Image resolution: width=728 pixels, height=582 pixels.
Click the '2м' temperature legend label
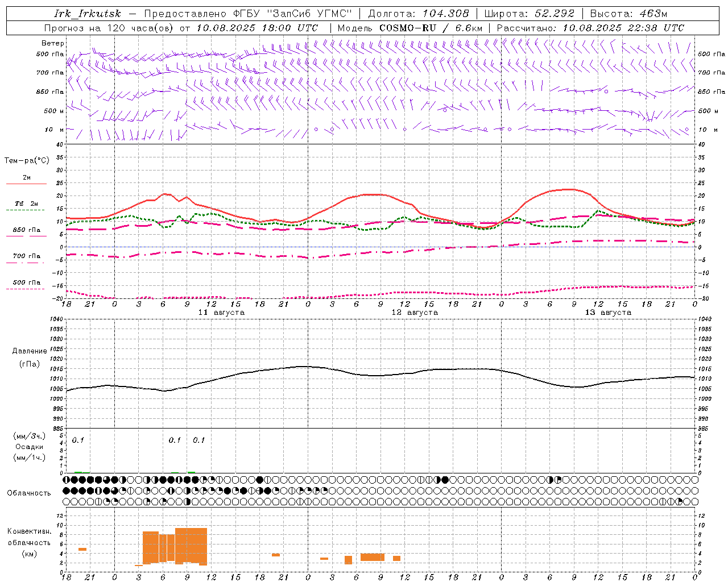click(x=27, y=178)
